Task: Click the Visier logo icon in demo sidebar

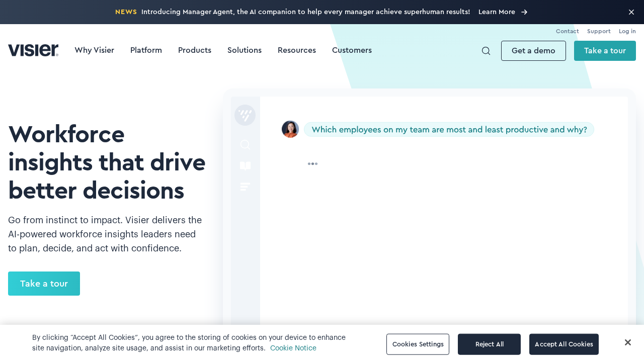Action: [x=245, y=115]
